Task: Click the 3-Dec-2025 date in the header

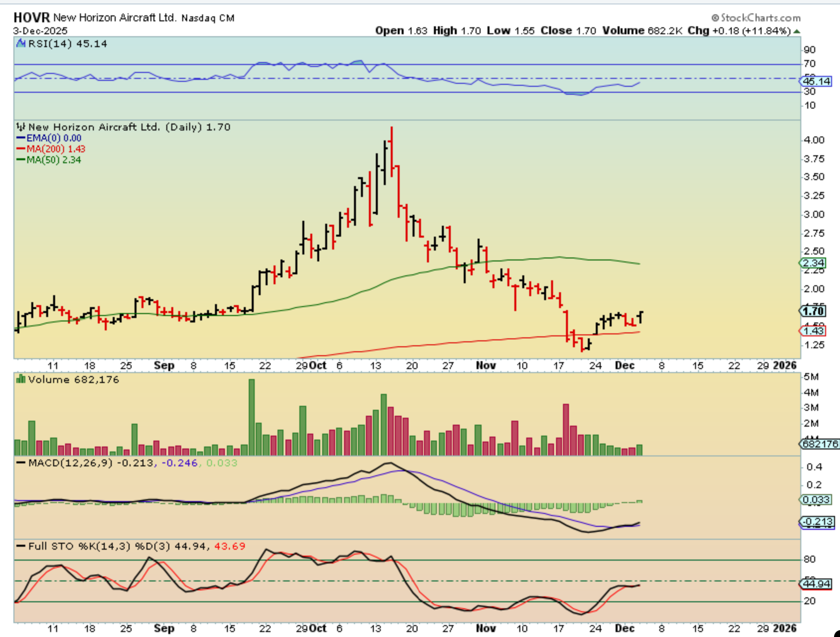Action: 40,31
